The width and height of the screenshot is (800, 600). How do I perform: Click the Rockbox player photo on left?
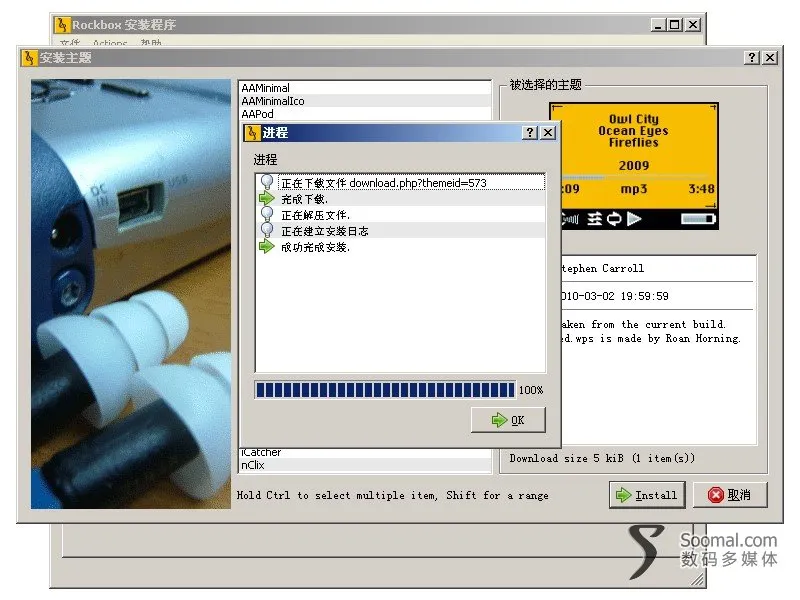pyautogui.click(x=131, y=294)
